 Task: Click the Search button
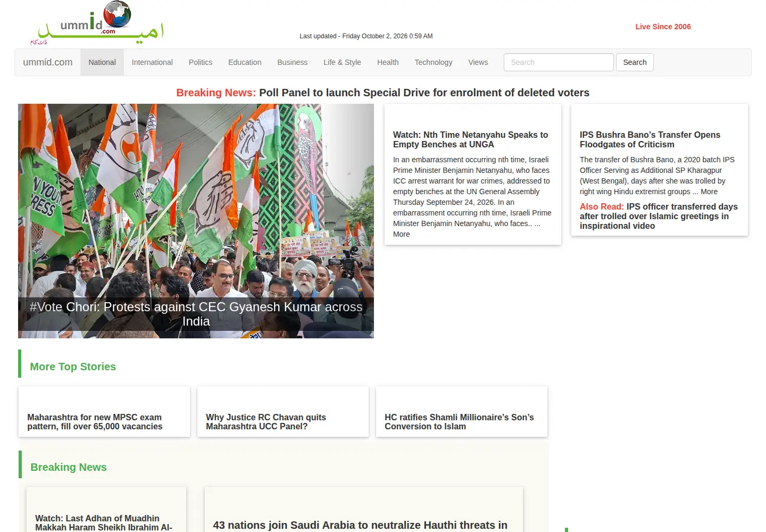tap(635, 62)
